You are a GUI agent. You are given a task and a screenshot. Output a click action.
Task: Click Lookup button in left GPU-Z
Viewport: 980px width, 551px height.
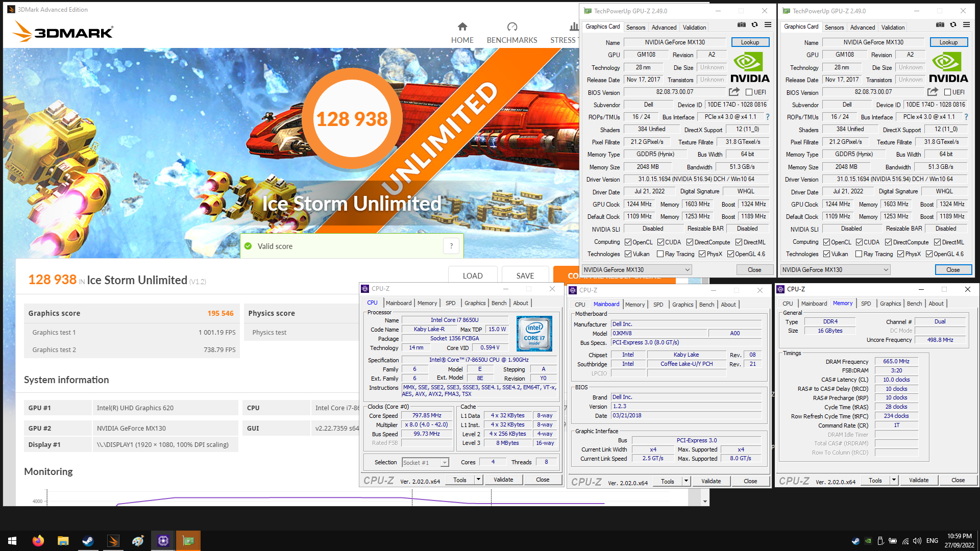coord(750,42)
